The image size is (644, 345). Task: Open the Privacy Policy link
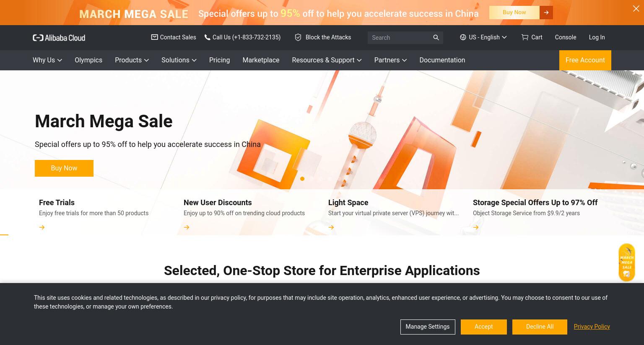click(592, 327)
